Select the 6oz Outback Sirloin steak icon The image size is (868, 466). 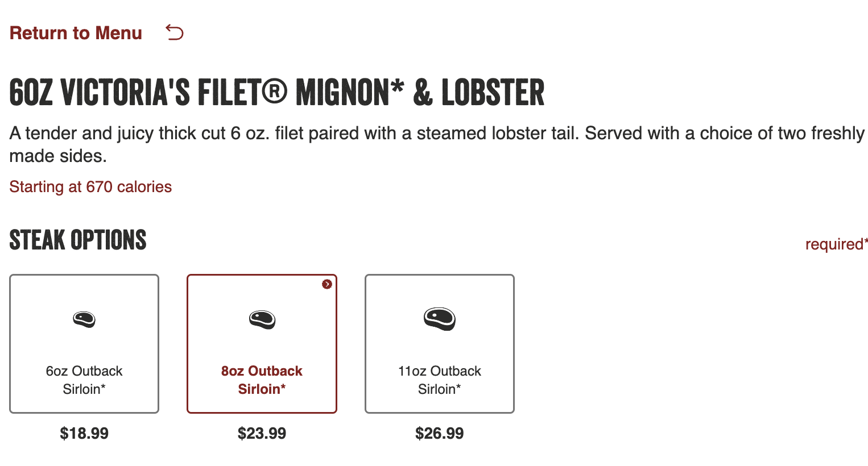click(84, 319)
